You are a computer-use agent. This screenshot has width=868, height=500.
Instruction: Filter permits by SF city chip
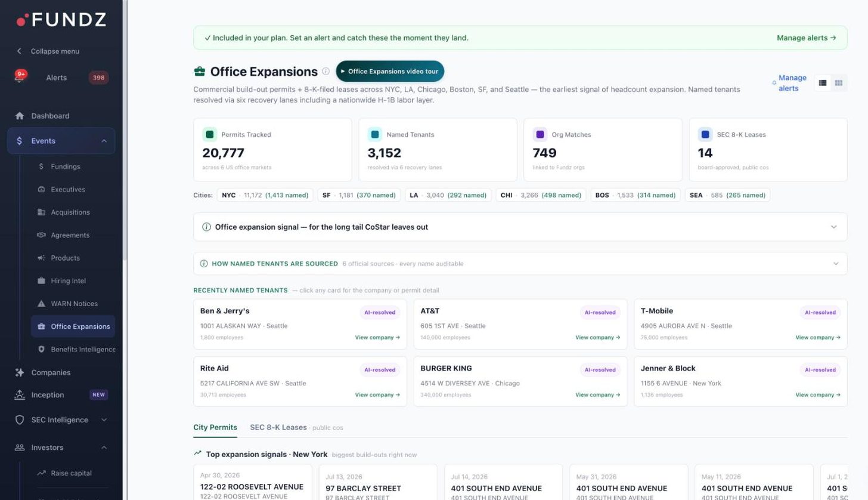[x=359, y=195]
